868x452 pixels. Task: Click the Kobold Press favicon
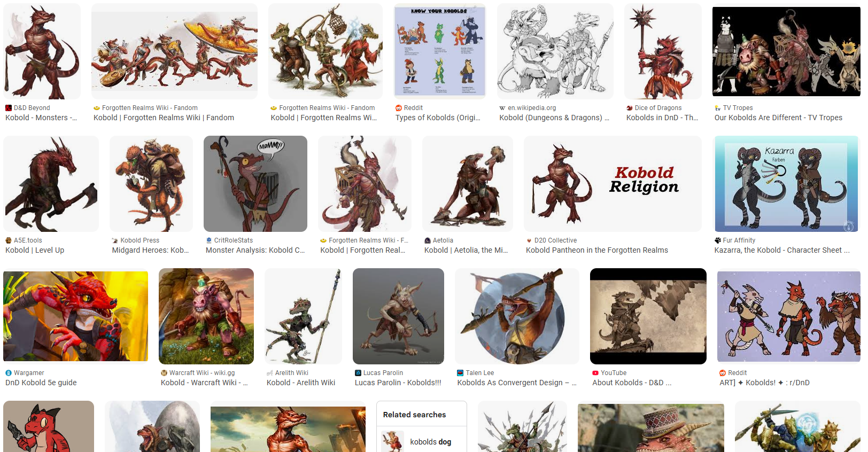[x=115, y=240]
